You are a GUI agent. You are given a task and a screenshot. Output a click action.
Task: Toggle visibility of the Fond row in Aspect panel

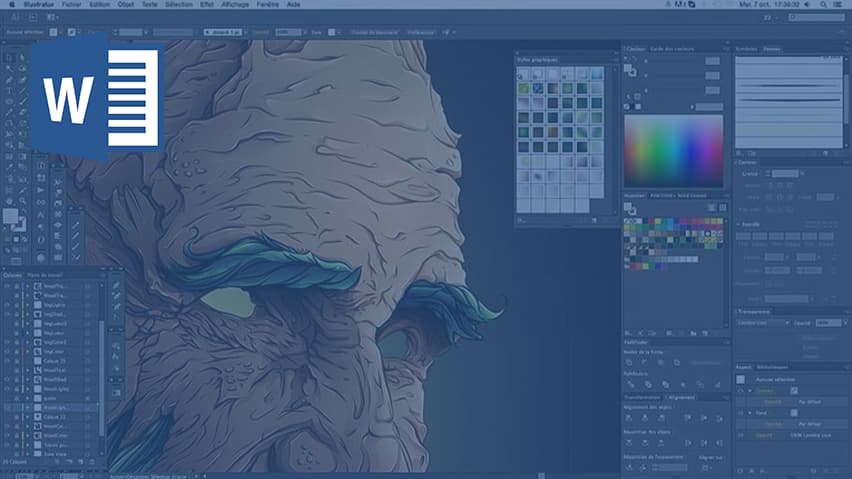coord(741,413)
